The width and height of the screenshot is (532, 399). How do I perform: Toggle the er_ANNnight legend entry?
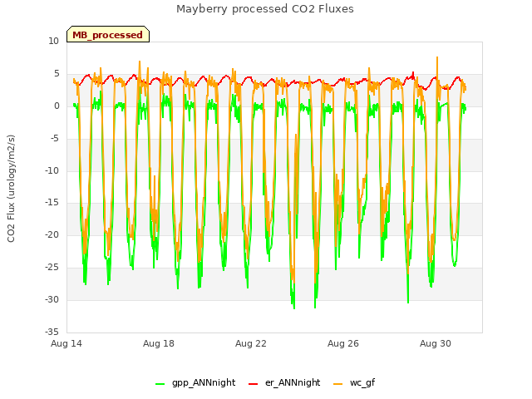[284, 382]
